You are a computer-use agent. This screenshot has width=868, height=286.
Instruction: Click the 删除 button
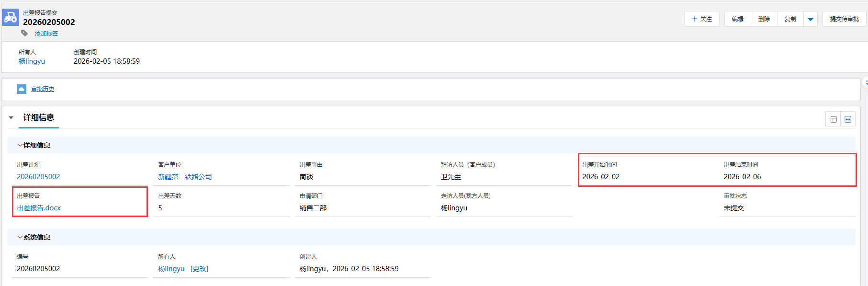[764, 19]
